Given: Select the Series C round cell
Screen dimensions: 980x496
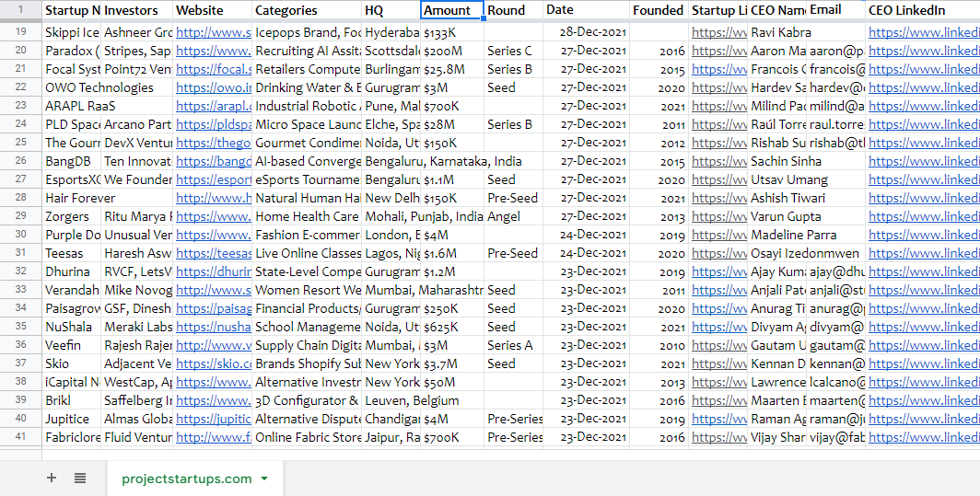Looking at the screenshot, I should [x=514, y=51].
